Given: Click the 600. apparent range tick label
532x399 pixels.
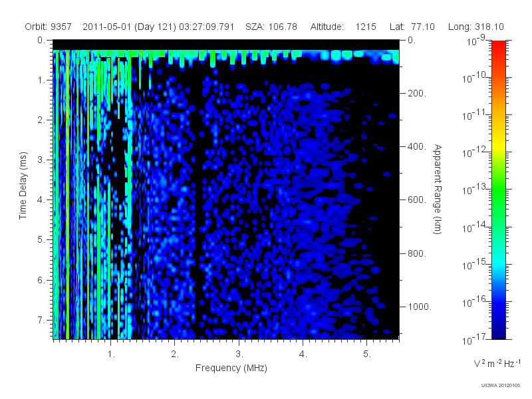Looking at the screenshot, I should click(417, 200).
